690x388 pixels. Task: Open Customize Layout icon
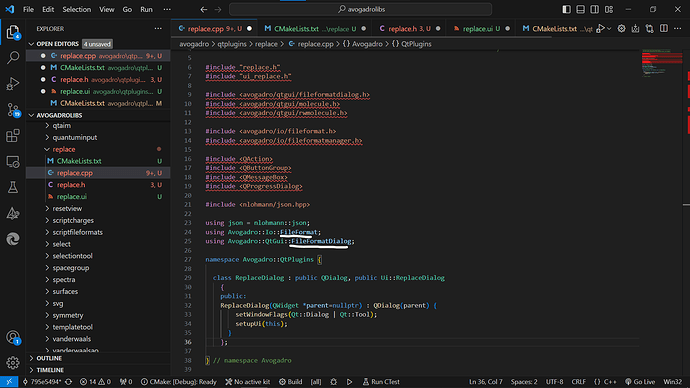609,9
